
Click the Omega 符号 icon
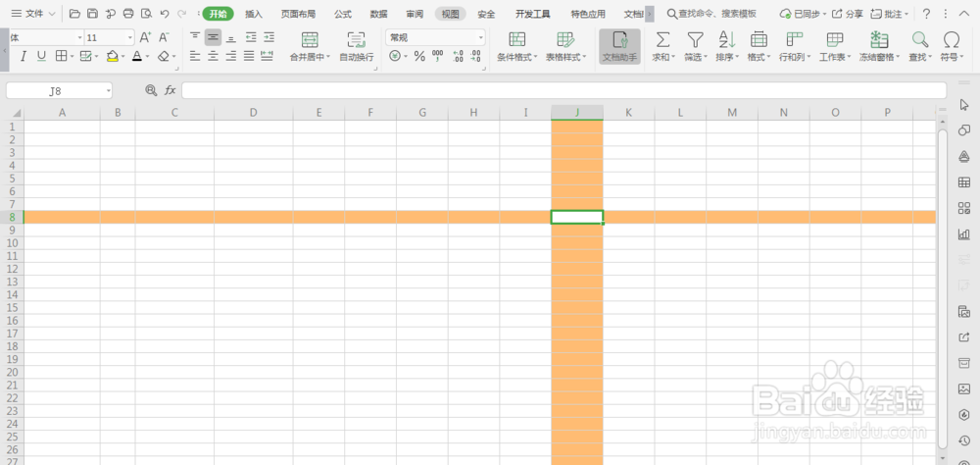click(x=952, y=40)
